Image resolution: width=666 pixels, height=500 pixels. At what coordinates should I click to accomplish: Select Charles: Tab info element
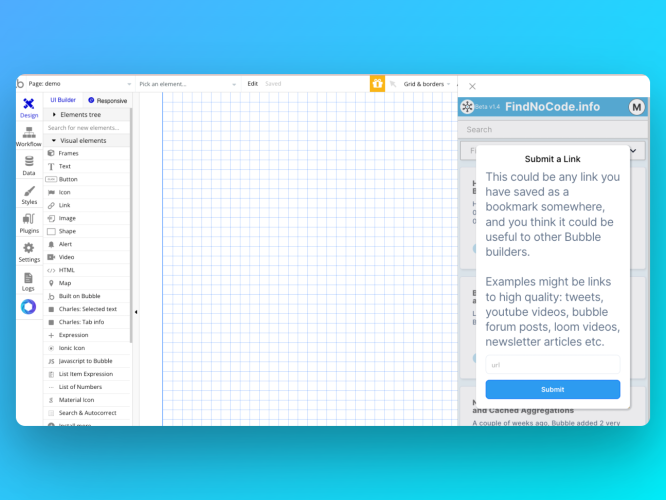87,322
